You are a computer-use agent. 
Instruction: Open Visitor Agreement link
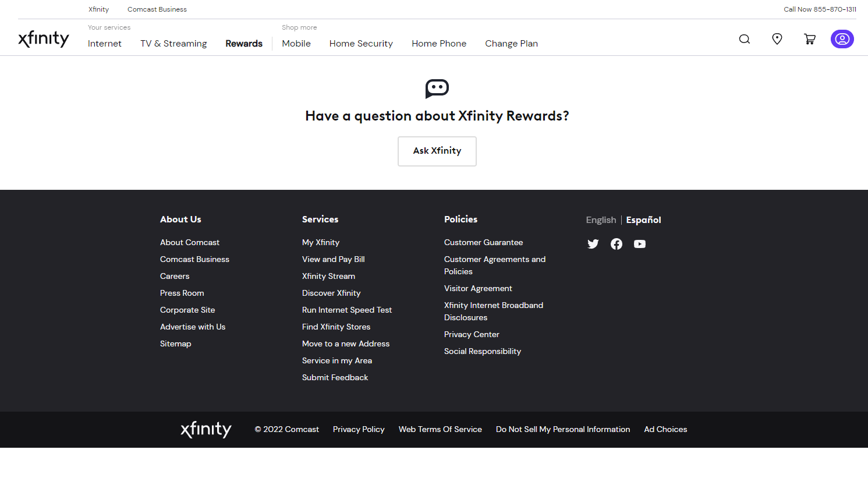[x=478, y=289]
